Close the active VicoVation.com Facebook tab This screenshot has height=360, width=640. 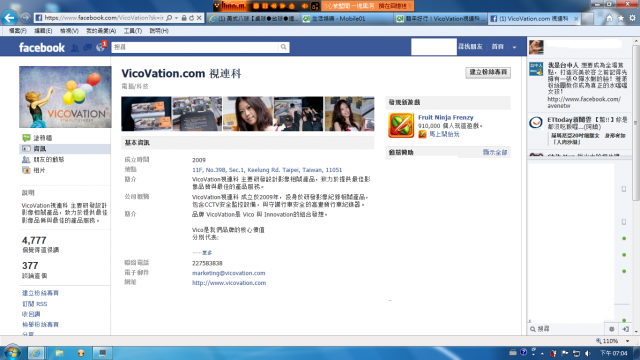coord(576,19)
